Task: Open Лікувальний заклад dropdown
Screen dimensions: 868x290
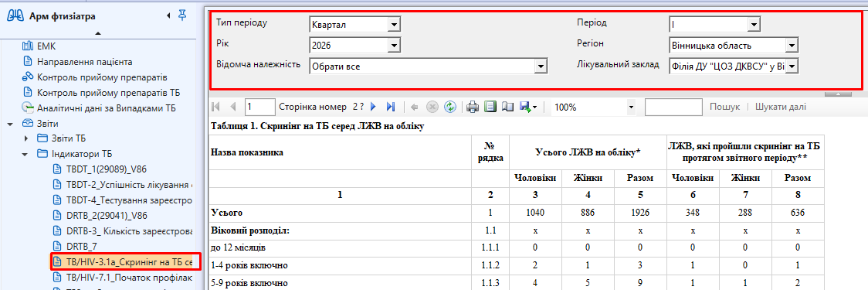Action: pos(792,67)
